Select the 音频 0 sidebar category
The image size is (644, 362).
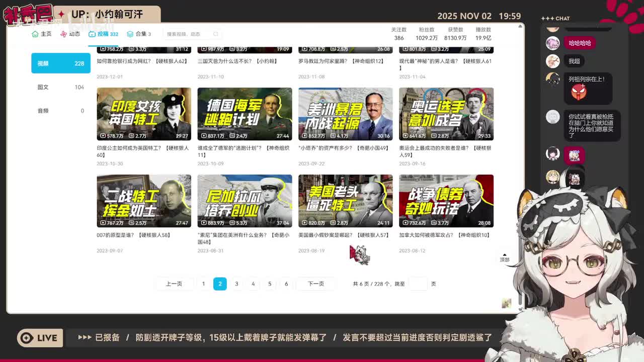click(x=61, y=111)
